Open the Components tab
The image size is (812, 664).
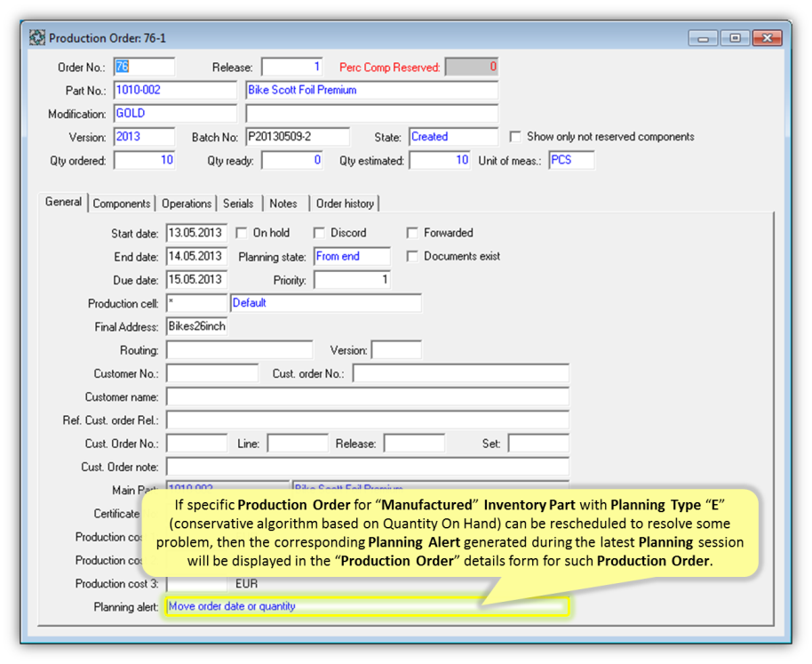coord(122,204)
